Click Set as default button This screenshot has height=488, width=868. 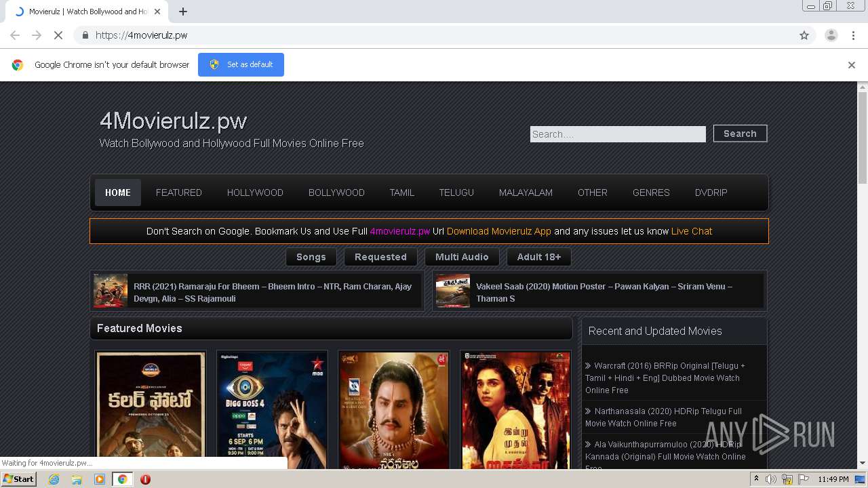tap(241, 64)
